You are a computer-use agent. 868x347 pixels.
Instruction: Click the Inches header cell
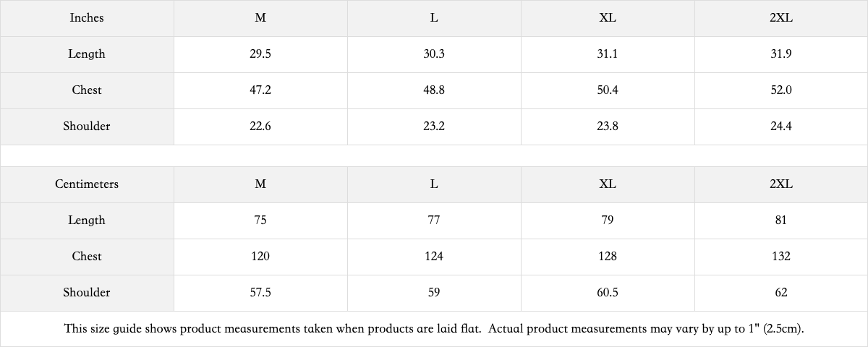tap(87, 18)
